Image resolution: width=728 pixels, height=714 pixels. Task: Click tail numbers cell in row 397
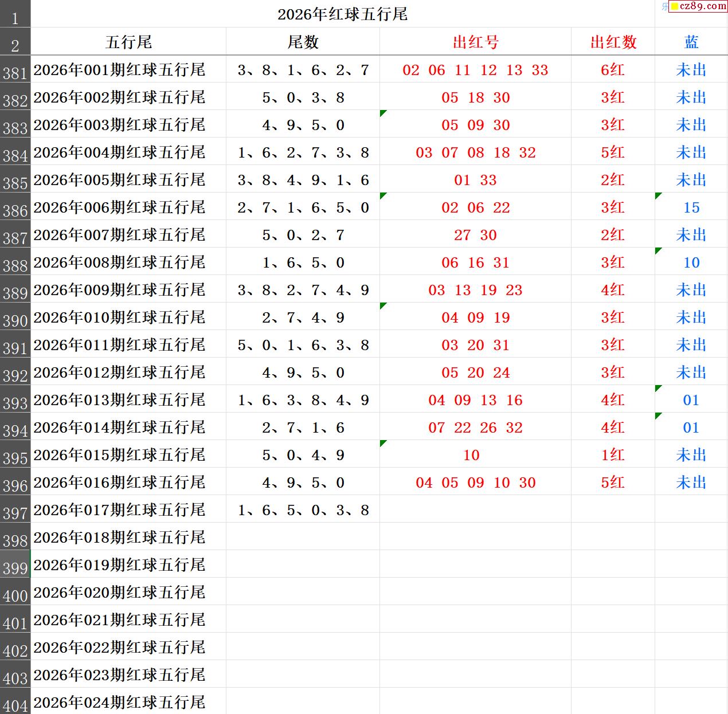coord(303,510)
